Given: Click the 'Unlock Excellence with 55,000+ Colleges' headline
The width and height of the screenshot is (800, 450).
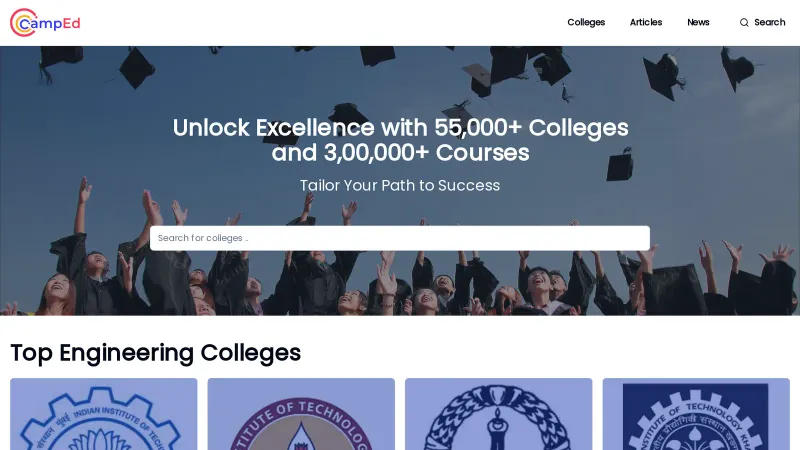Looking at the screenshot, I should click(x=400, y=128).
